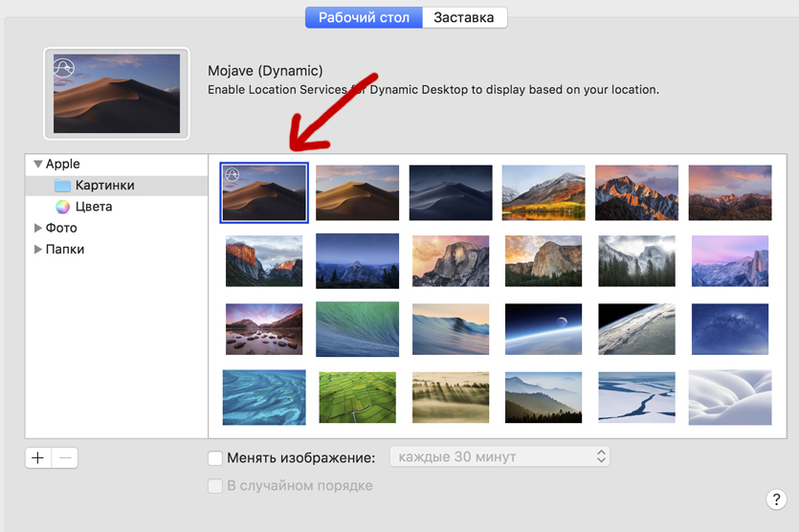The image size is (799, 532).
Task: Toggle В случайном порядке checkbox
Action: pos(215,486)
